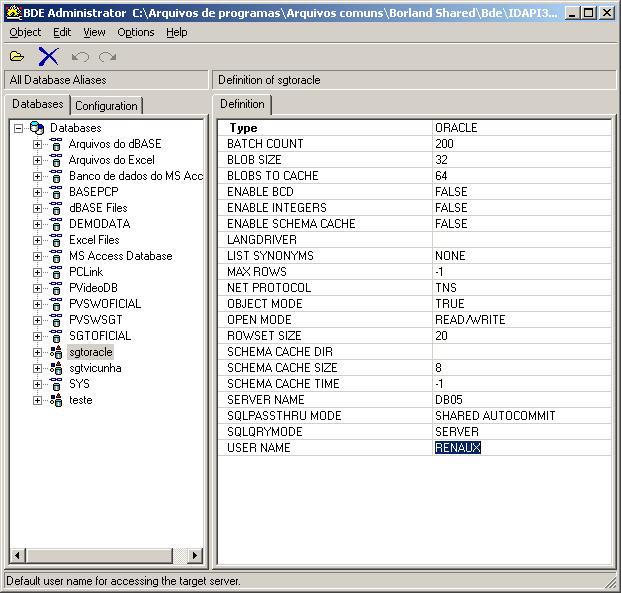The height and width of the screenshot is (593, 621).
Task: Select the Definition tab
Action: pos(242,104)
